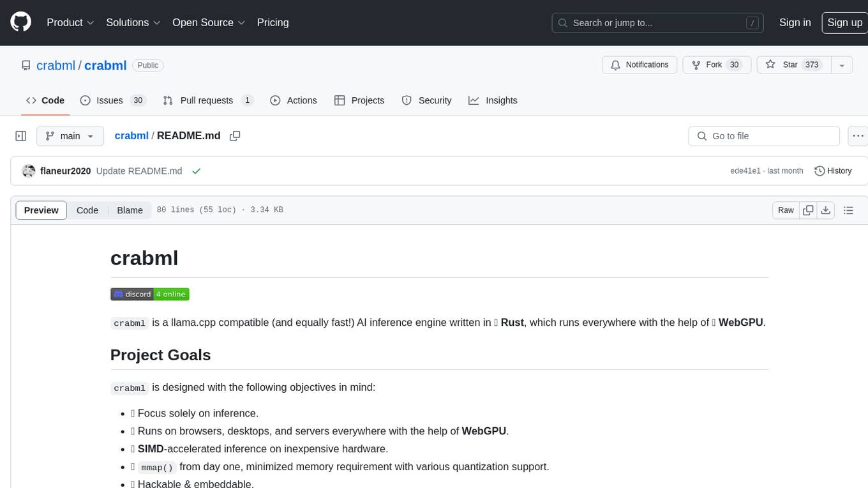868x488 pixels.
Task: Switch to the Pull requests tab
Action: [x=208, y=100]
